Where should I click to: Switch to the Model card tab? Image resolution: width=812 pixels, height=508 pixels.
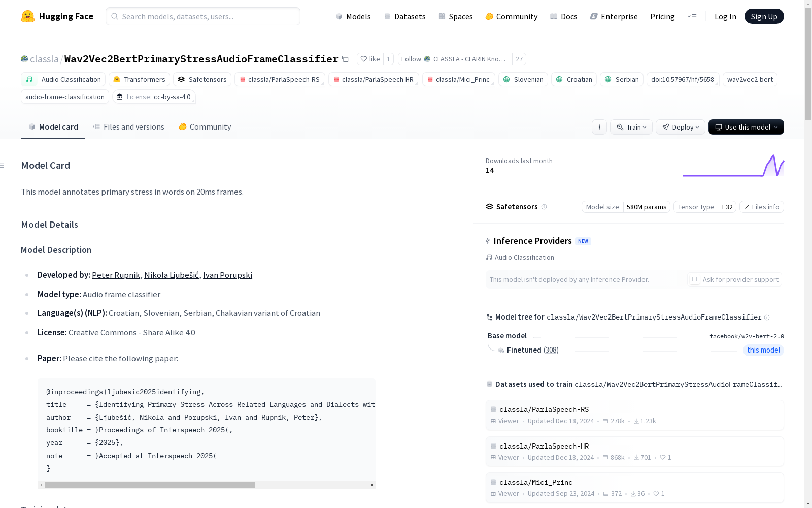[53, 127]
